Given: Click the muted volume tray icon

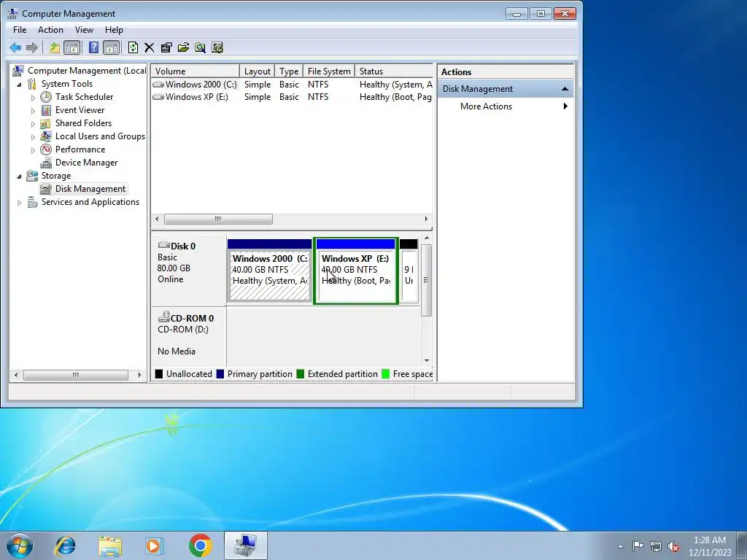Looking at the screenshot, I should (673, 546).
